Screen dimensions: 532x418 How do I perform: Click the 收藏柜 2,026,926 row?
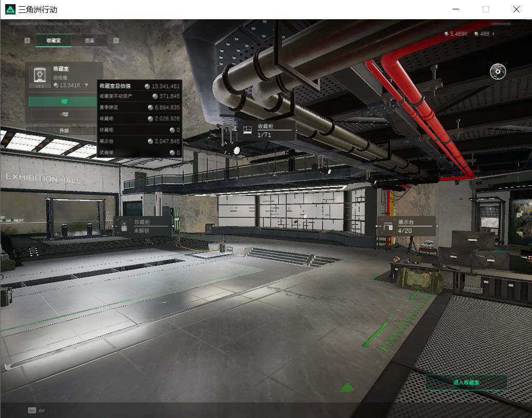140,119
